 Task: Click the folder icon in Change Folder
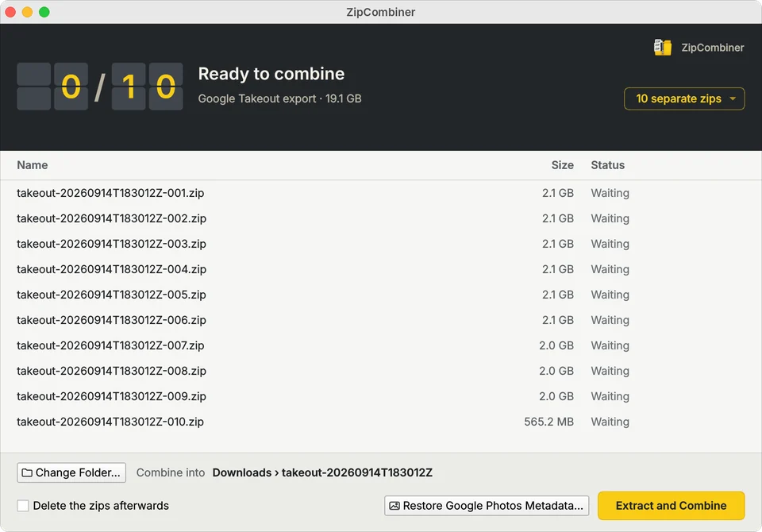click(x=27, y=472)
